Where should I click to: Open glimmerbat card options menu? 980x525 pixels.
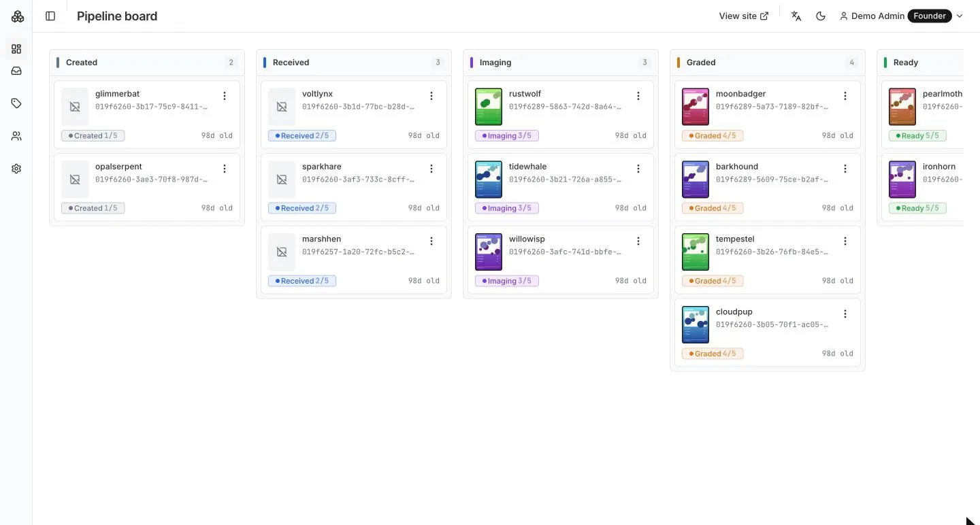[x=225, y=96]
